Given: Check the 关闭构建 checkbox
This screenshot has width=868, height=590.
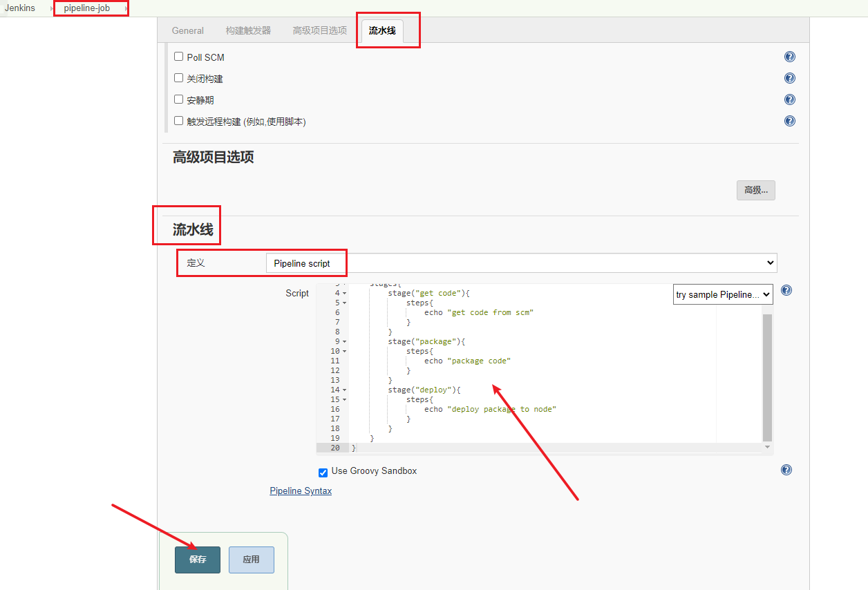Looking at the screenshot, I should pyautogui.click(x=178, y=78).
